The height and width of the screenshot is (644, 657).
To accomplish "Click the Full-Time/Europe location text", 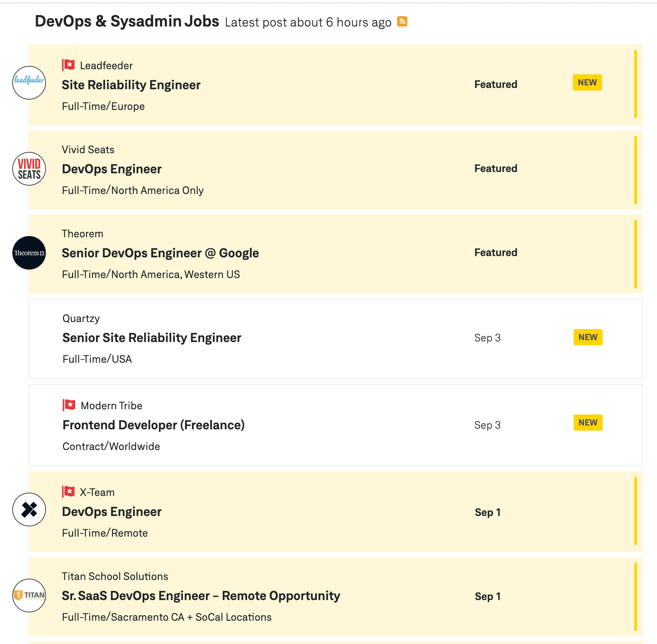I will pos(103,107).
